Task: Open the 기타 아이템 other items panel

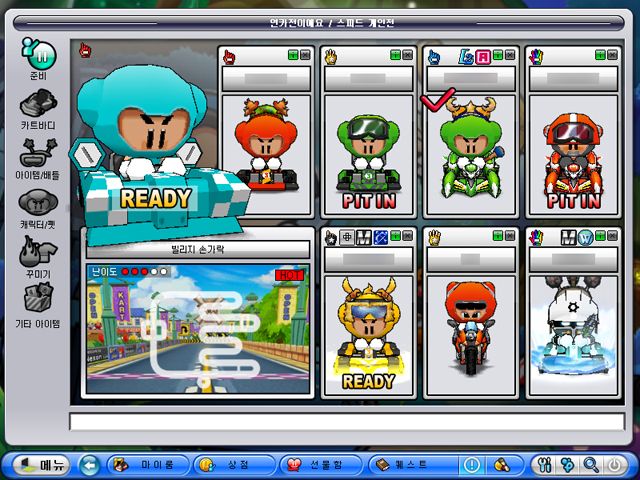Action: coord(38,306)
